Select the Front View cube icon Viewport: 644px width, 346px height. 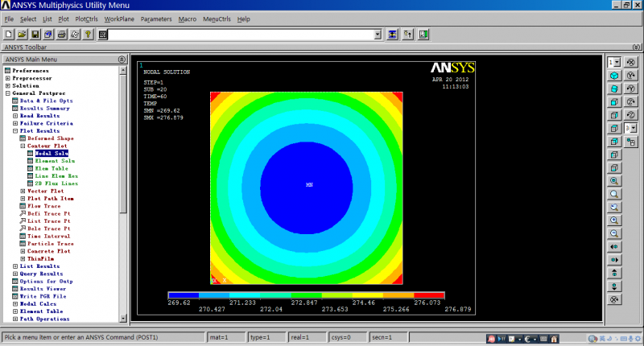[x=614, y=102]
